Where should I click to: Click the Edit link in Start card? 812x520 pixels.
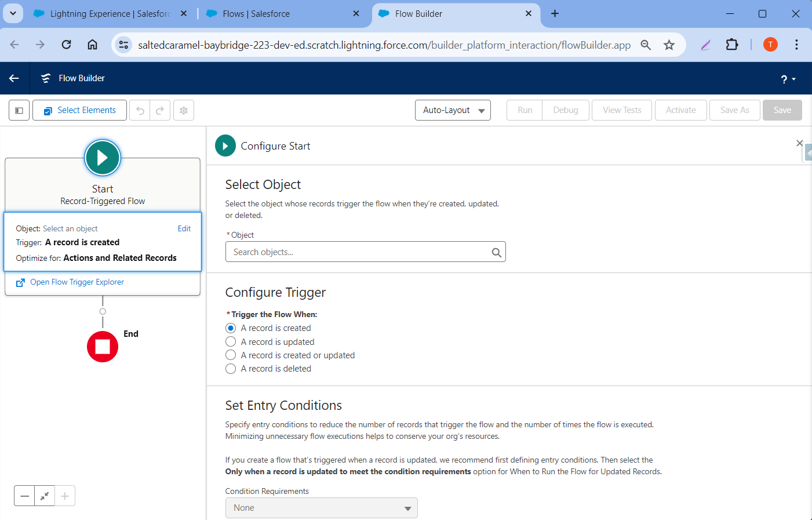(x=184, y=228)
